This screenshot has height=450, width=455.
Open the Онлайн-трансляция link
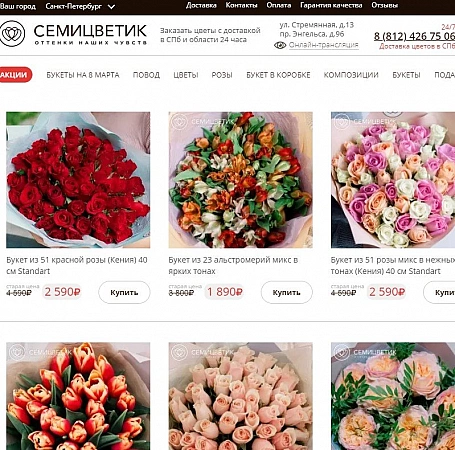point(324,45)
